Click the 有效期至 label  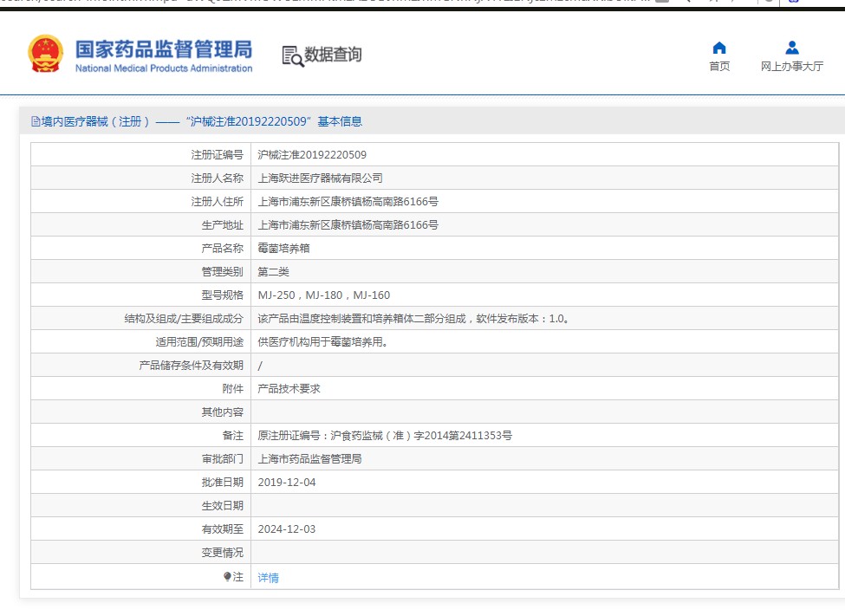223,529
